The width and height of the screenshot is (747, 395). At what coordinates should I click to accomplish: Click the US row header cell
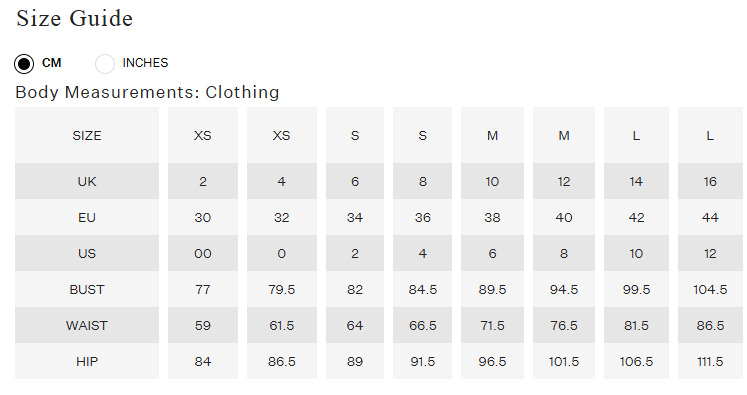87,253
